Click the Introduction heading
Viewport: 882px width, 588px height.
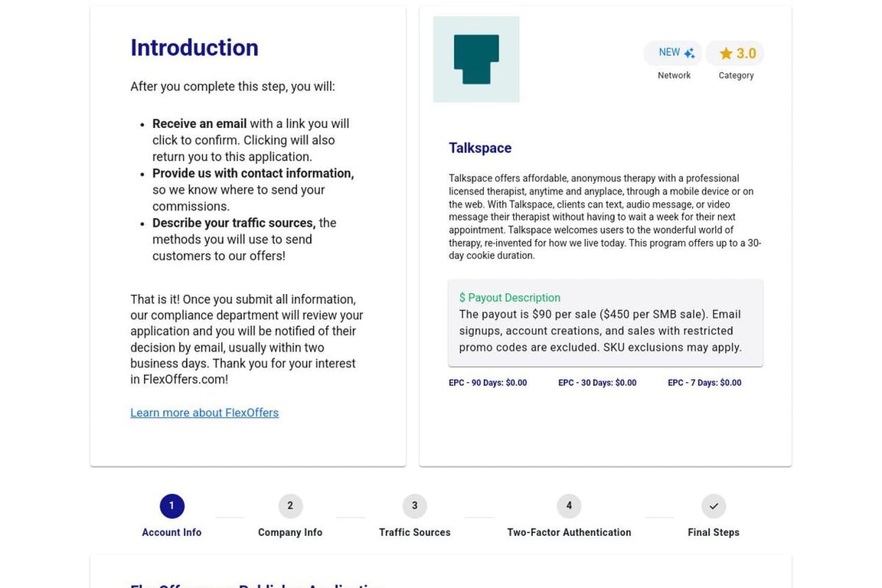click(x=194, y=47)
